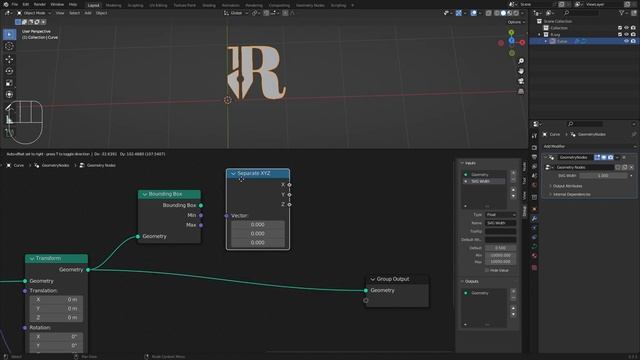
Task: Switch to the Geometry Nodes workspace tab
Action: [310, 5]
